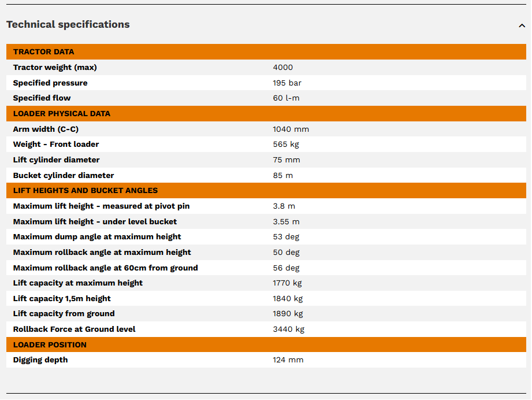Click the LOADER PHYSICAL DATA header
The image size is (532, 400).
pyautogui.click(x=62, y=114)
